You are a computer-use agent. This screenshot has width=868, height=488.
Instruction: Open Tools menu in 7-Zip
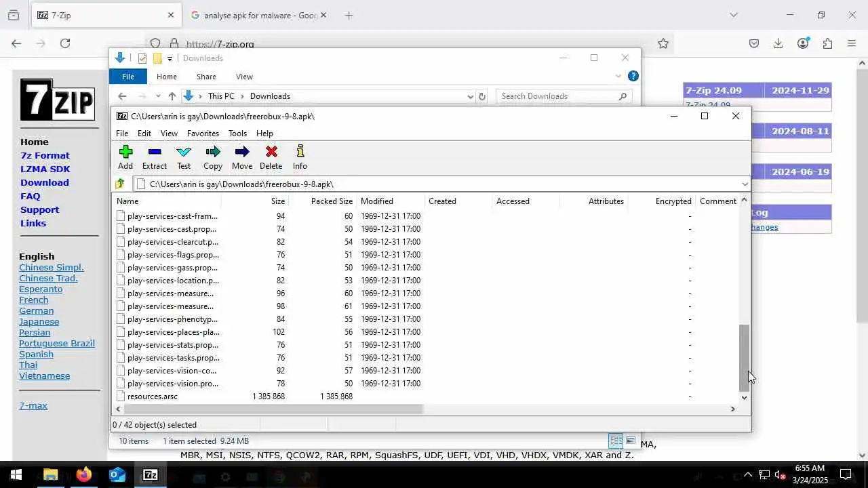click(237, 134)
